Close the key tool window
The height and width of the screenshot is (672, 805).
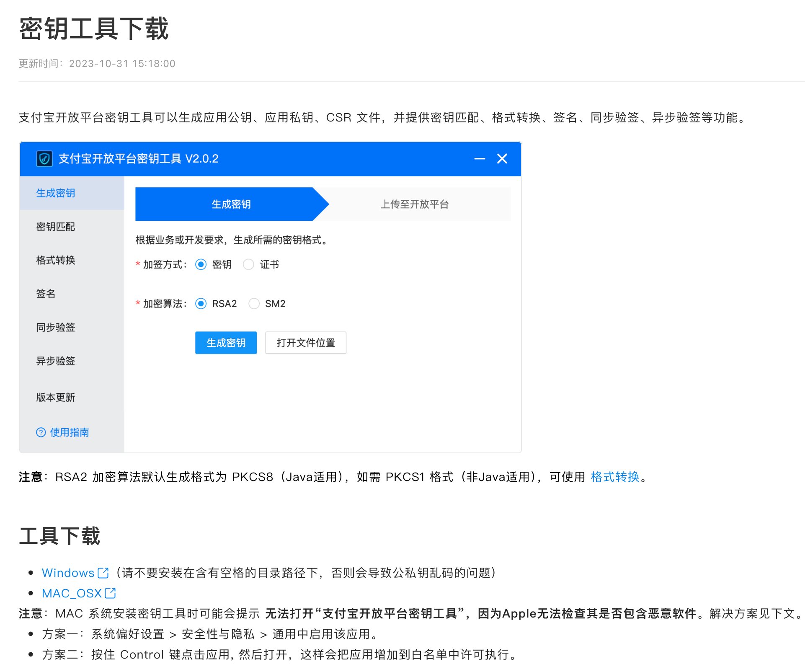coord(502,159)
